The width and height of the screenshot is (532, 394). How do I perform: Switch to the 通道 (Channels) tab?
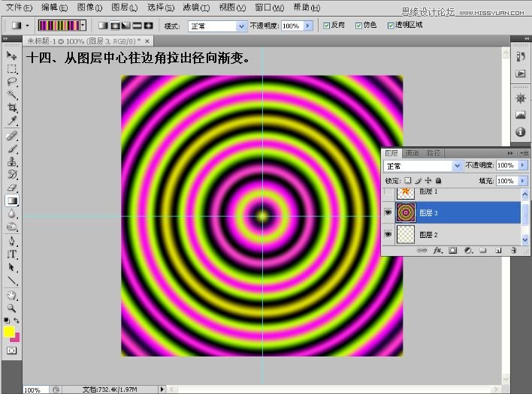pos(412,153)
